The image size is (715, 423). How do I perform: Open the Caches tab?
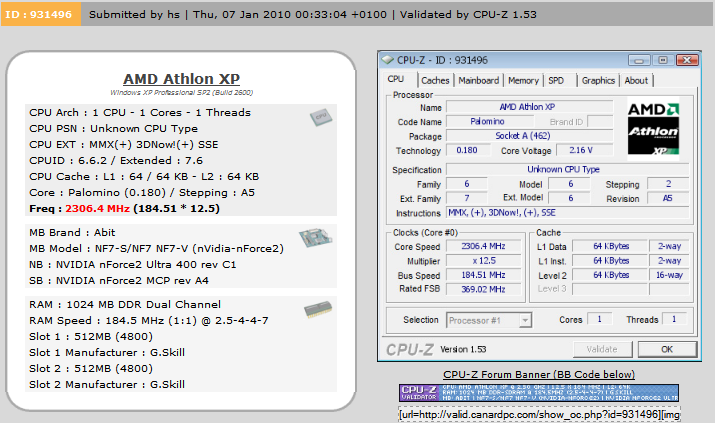point(435,81)
